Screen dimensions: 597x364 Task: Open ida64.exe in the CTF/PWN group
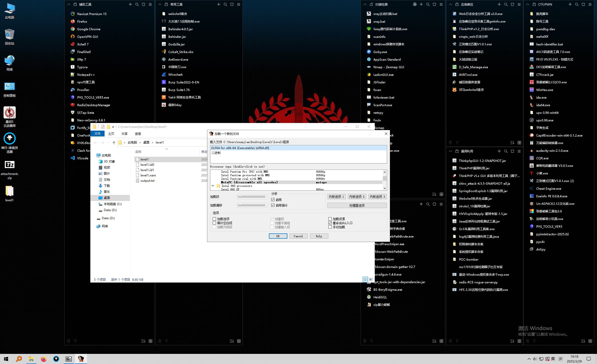pyautogui.click(x=543, y=105)
